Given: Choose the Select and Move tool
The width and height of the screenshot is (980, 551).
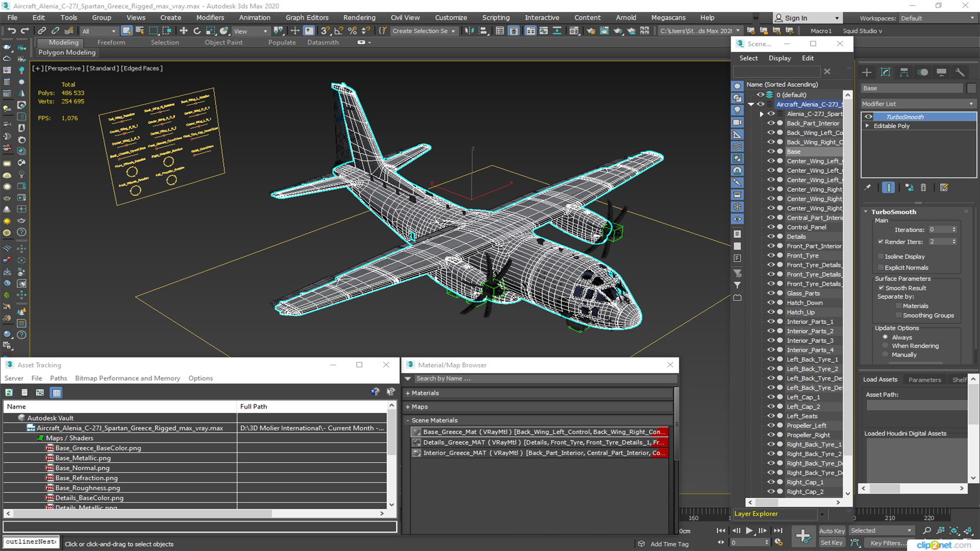Looking at the screenshot, I should coord(183,31).
